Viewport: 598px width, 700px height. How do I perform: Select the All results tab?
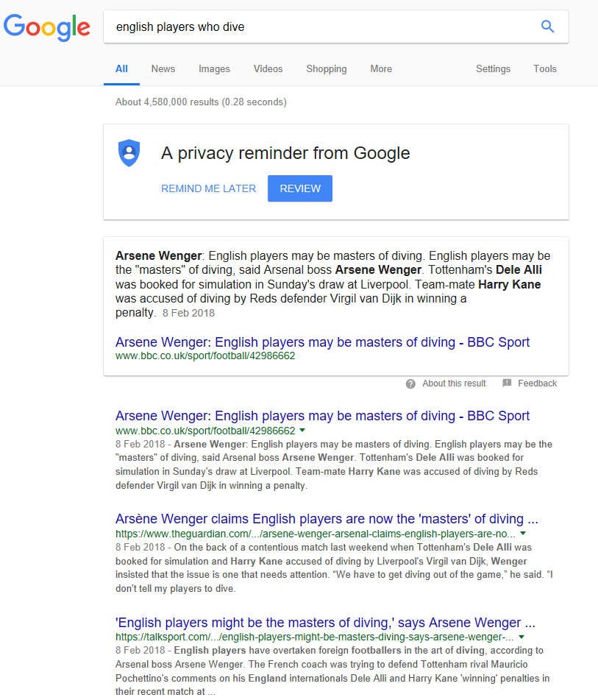coord(121,68)
